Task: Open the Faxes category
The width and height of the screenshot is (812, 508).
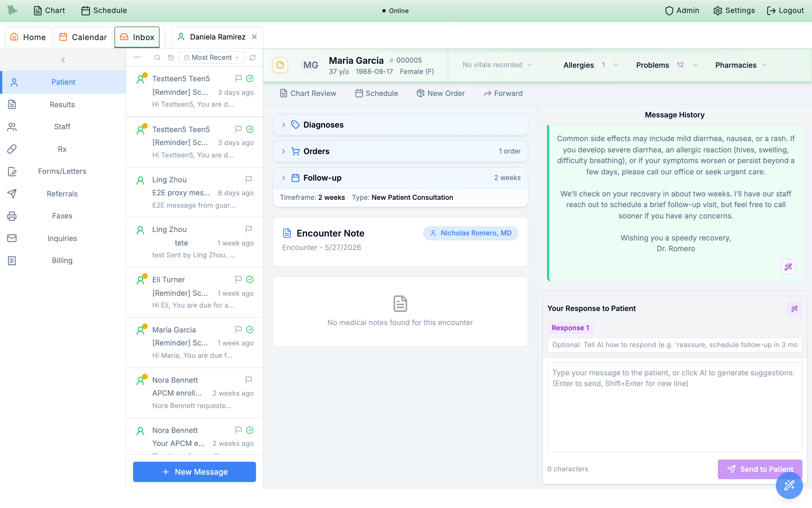Action: point(63,216)
